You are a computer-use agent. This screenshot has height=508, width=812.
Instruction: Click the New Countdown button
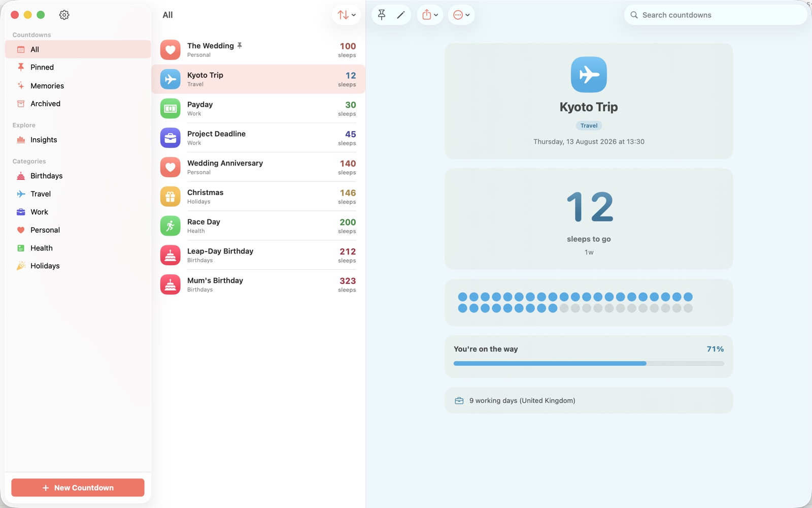pyautogui.click(x=78, y=488)
